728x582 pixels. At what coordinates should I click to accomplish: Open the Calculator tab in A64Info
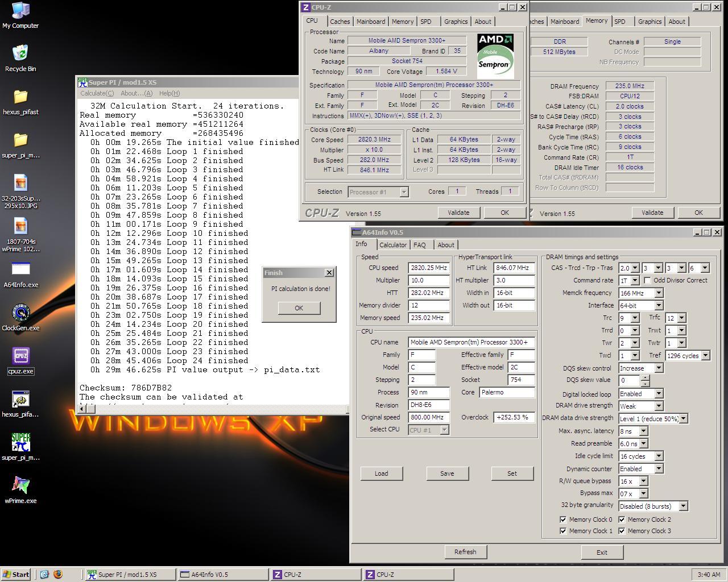393,245
